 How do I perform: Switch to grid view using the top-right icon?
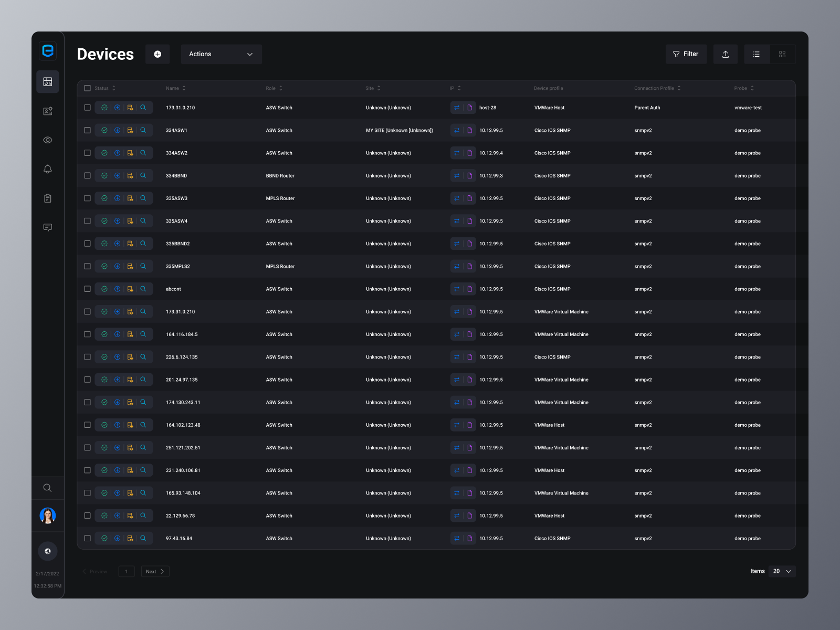coord(782,54)
